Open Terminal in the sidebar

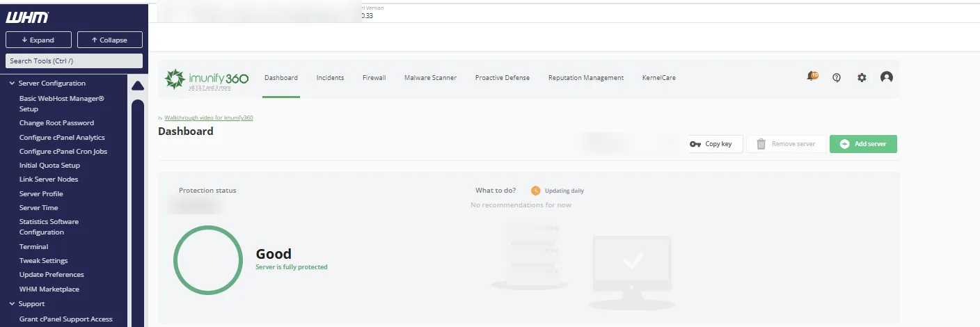click(x=33, y=247)
